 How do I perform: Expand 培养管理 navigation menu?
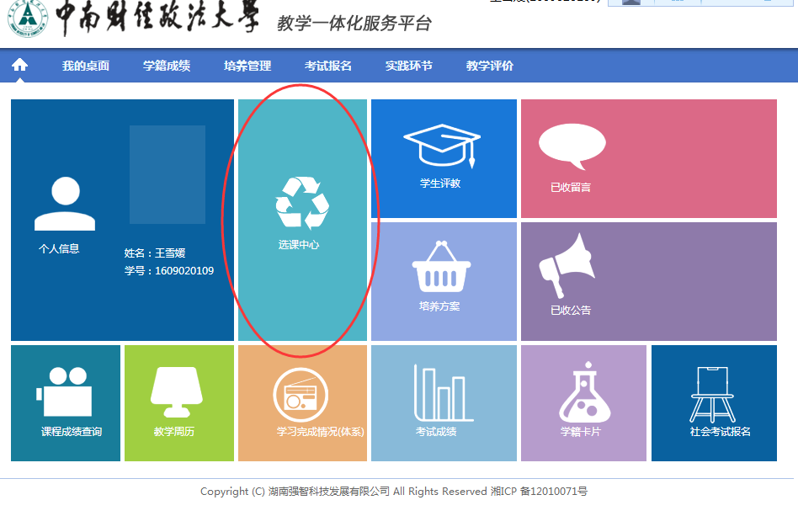coord(247,66)
